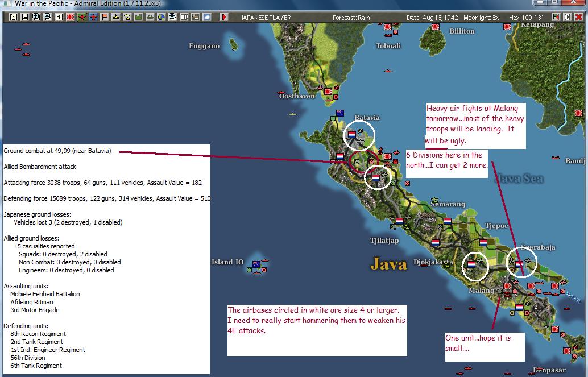This screenshot has width=588, height=377.
Task: Select the Australian flag at Island IO
Action: (x=256, y=264)
